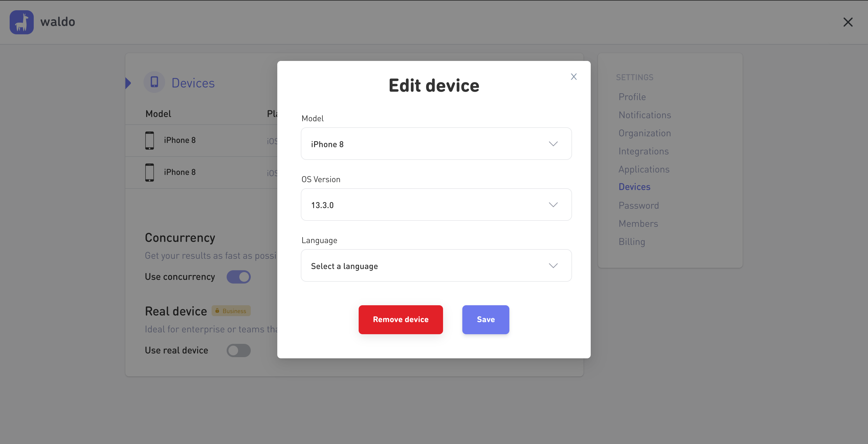Navigate to Billing settings
The height and width of the screenshot is (444, 868).
(x=631, y=241)
